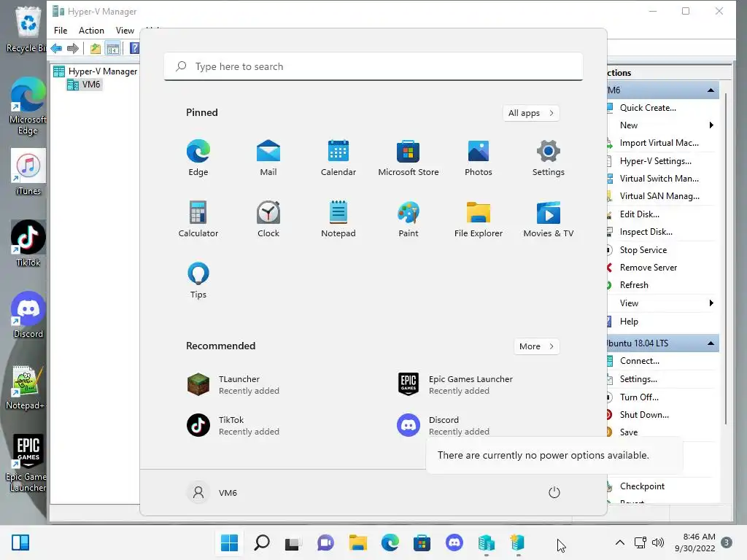Open File menu in Hyper-V Manager
Viewport: 747px width, 560px height.
(x=61, y=31)
